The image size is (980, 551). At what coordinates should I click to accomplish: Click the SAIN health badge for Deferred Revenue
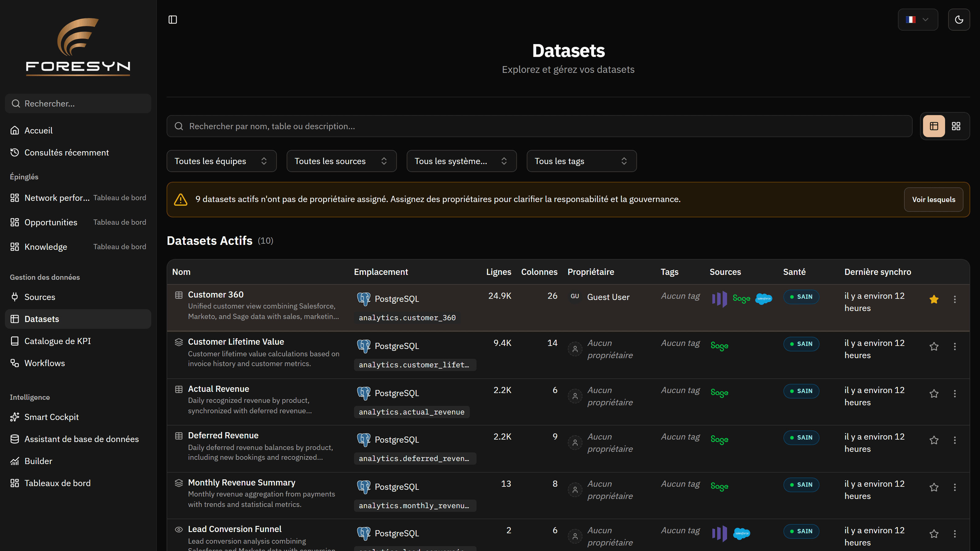[801, 438]
